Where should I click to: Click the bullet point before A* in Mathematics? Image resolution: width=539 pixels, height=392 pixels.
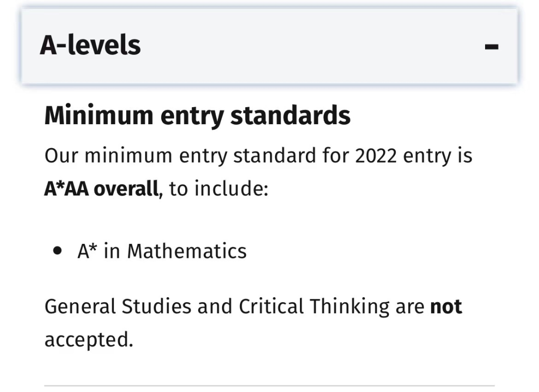pos(59,251)
